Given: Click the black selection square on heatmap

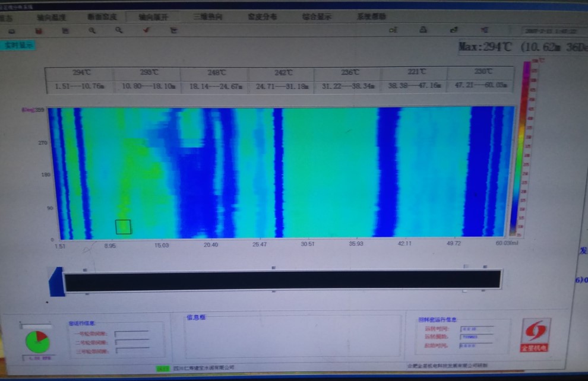Looking at the screenshot, I should click(x=123, y=227).
